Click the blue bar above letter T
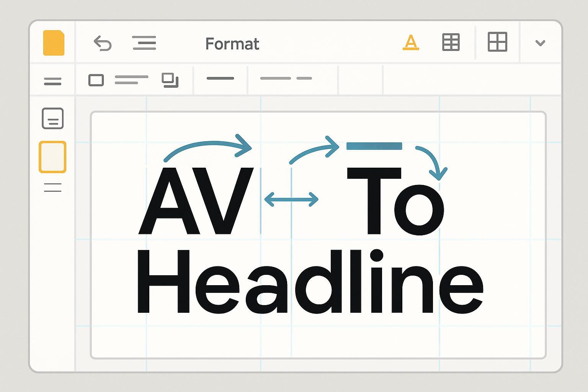588x392 pixels. (x=374, y=146)
